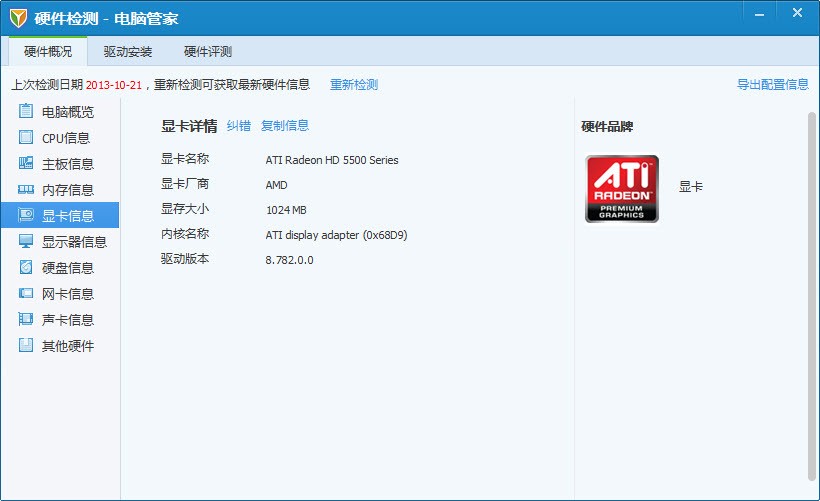This screenshot has height=501, width=820.
Task: Go to the 其他硬件 sidebar entry
Action: click(67, 346)
